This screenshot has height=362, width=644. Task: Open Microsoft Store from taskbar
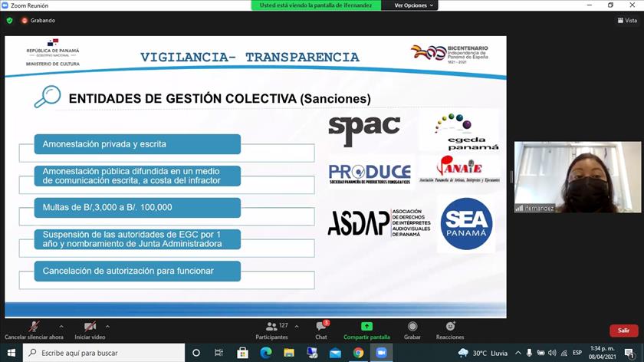coord(243,353)
